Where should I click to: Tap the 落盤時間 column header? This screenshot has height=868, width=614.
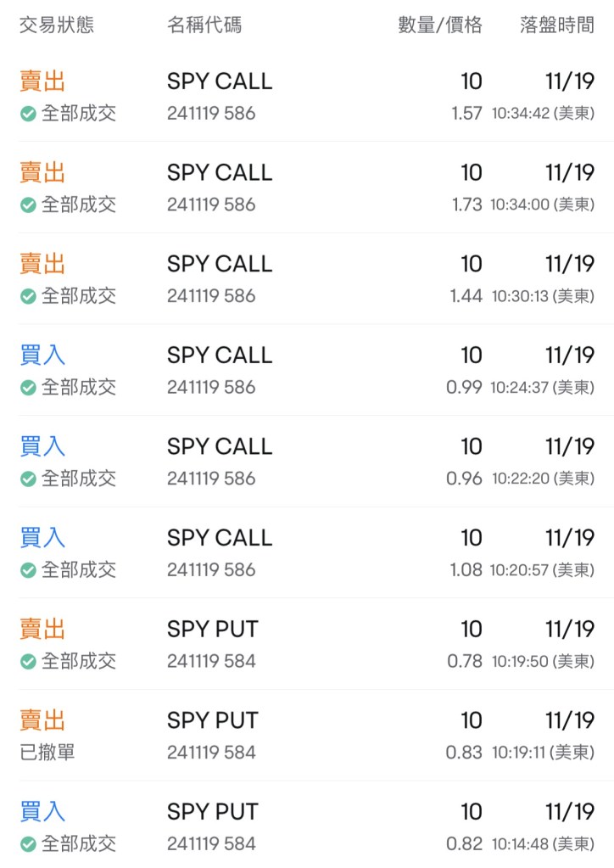click(x=557, y=25)
